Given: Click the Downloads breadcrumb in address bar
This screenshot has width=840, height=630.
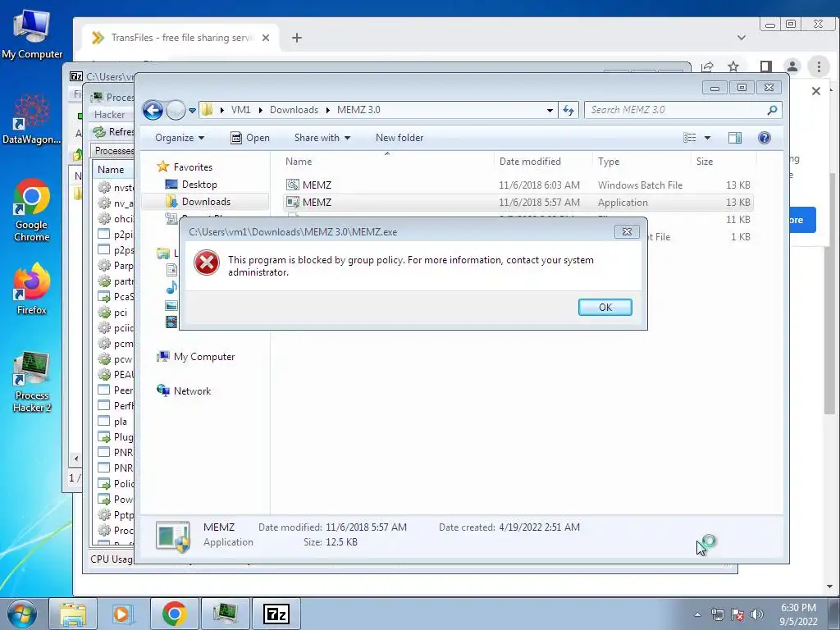Looking at the screenshot, I should pyautogui.click(x=294, y=110).
